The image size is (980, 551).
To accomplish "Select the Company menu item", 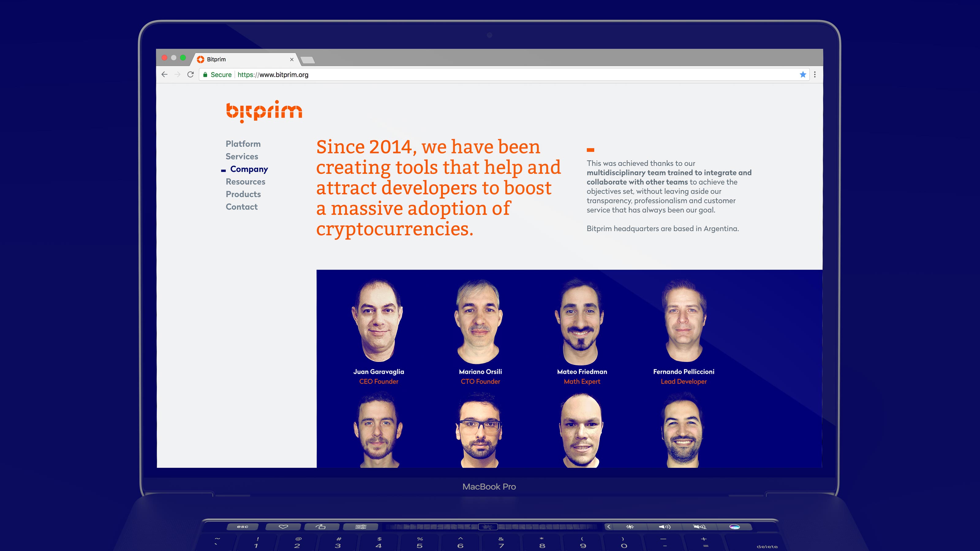I will point(249,169).
